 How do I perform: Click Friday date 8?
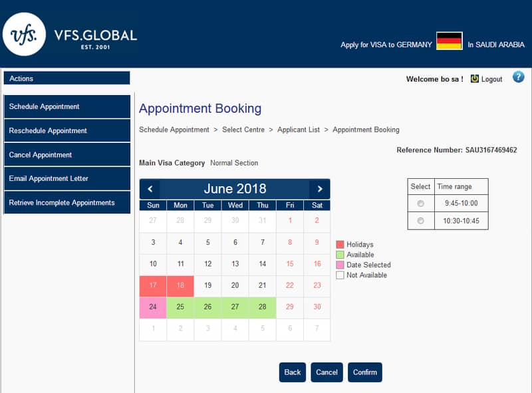pyautogui.click(x=290, y=243)
